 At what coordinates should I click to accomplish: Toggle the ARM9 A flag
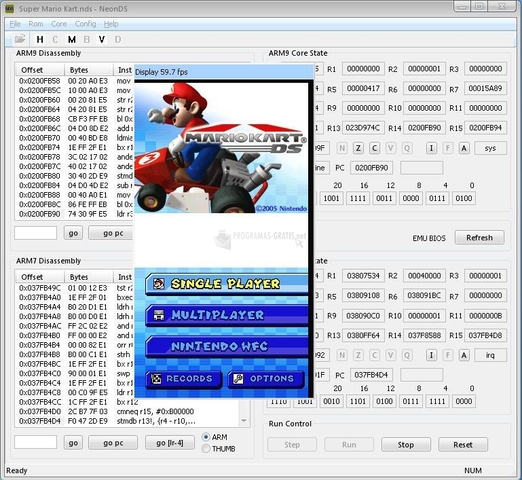coord(464,148)
